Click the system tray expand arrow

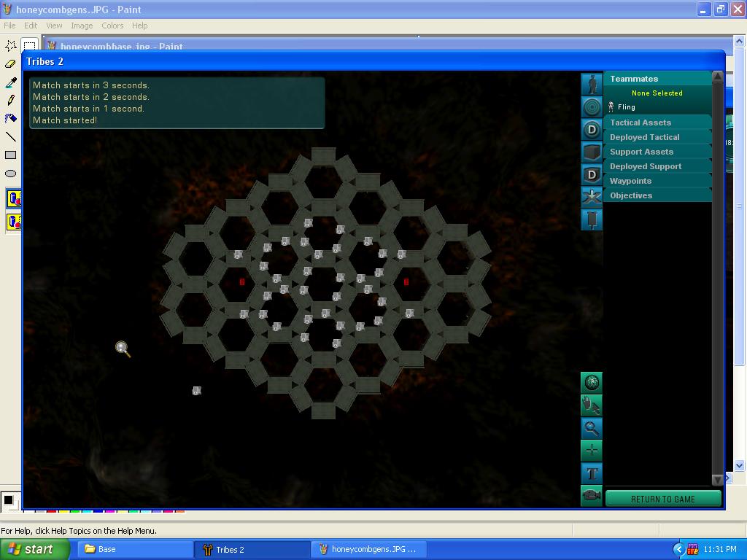pos(678,550)
